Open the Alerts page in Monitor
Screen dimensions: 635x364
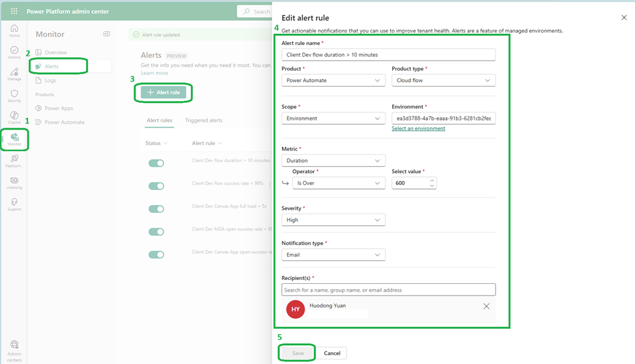click(x=70, y=66)
